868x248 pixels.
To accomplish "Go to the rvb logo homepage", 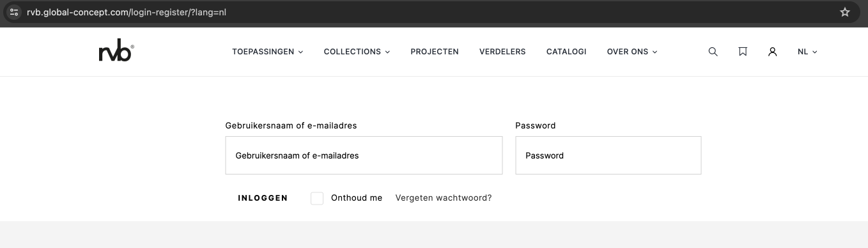I will point(116,52).
